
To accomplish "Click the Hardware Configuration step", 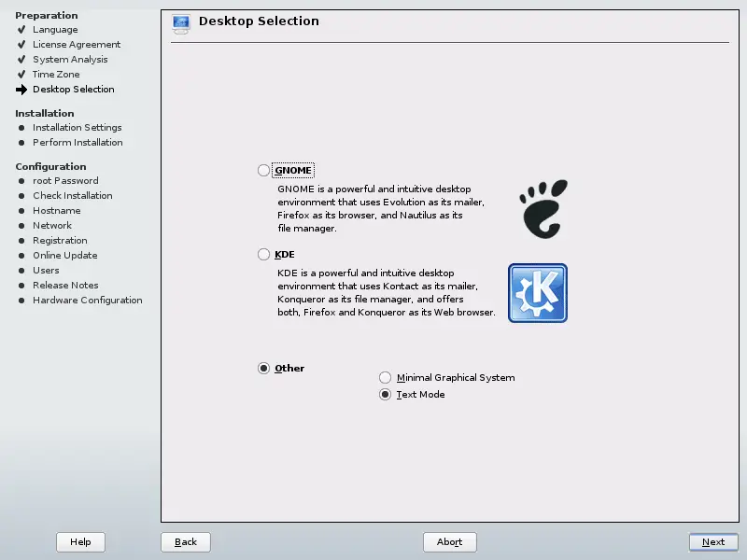I will coord(87,300).
